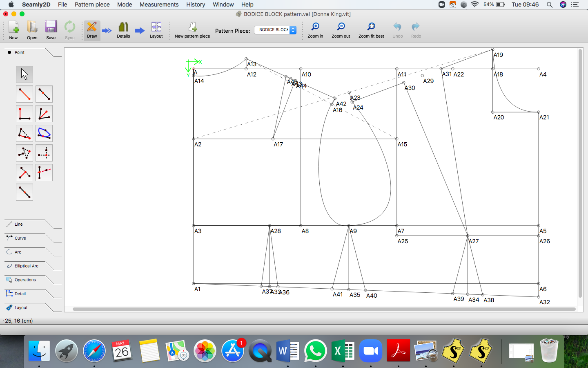Switch to Draw mode
This screenshot has height=368, width=588.
click(92, 30)
